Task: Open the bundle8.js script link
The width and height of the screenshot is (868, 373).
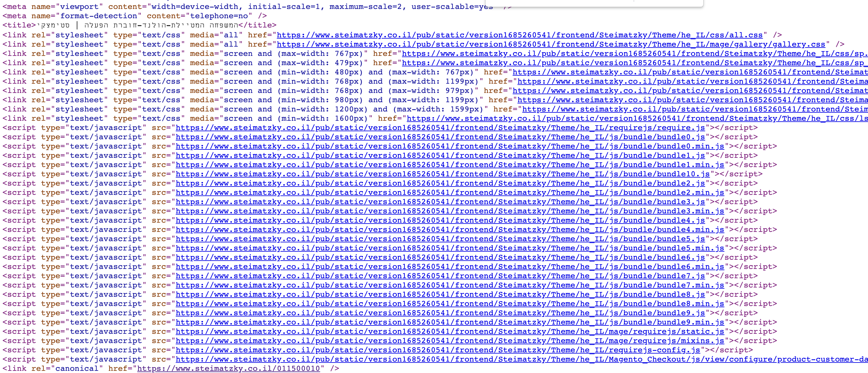Action: 440,295
